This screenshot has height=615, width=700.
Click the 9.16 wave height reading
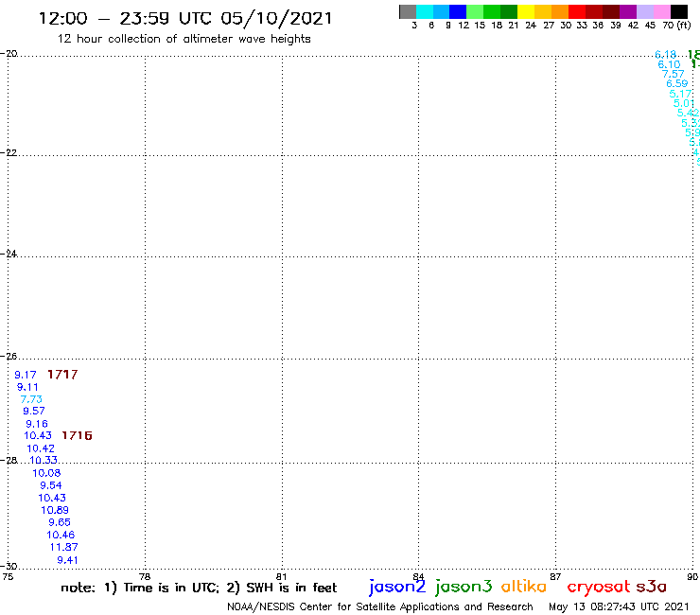(37, 424)
